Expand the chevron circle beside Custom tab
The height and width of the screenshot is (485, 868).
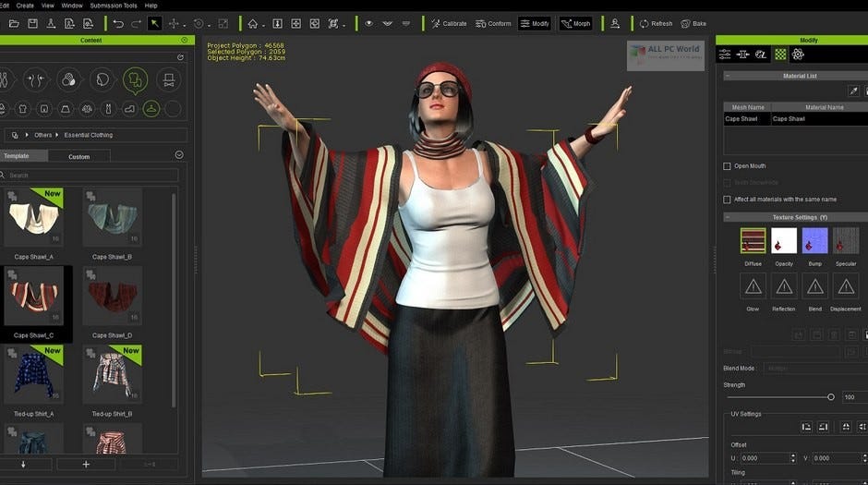pyautogui.click(x=179, y=155)
